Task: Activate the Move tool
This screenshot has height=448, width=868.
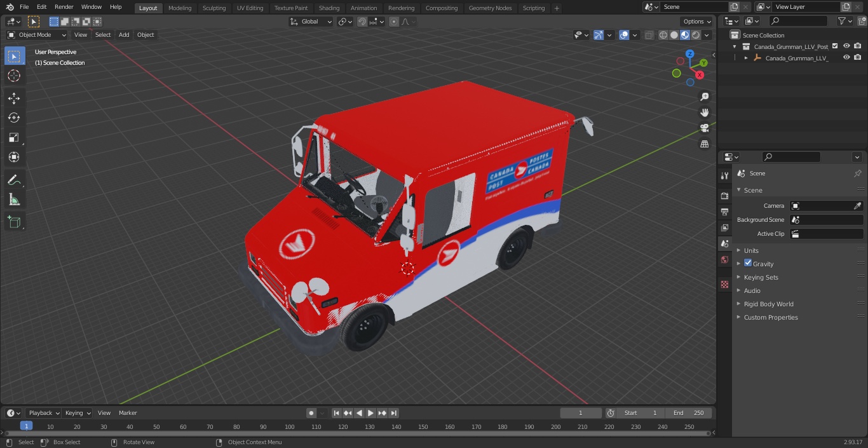Action: pyautogui.click(x=14, y=98)
